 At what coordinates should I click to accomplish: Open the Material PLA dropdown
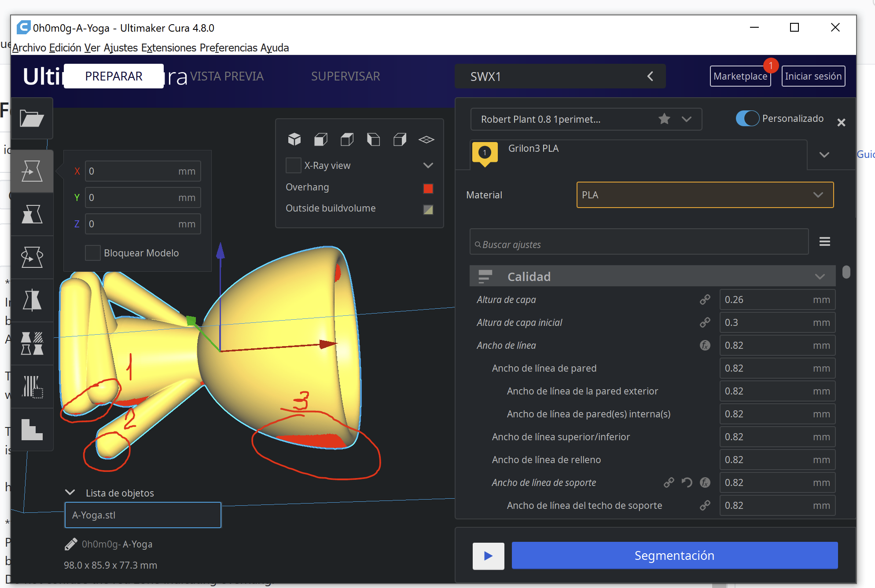705,195
